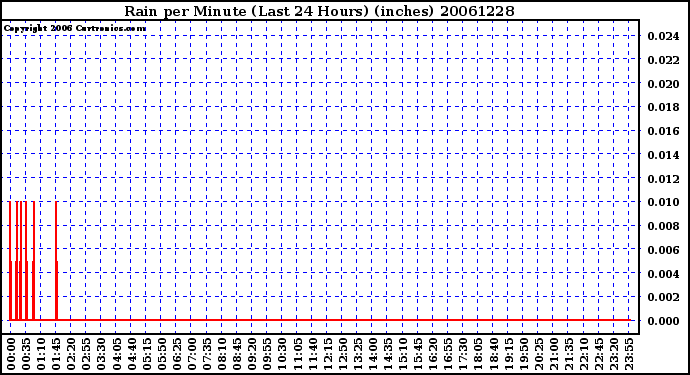This screenshot has height=375, width=690.
Task: Select the 0.004 y-axis label
Action: (663, 274)
